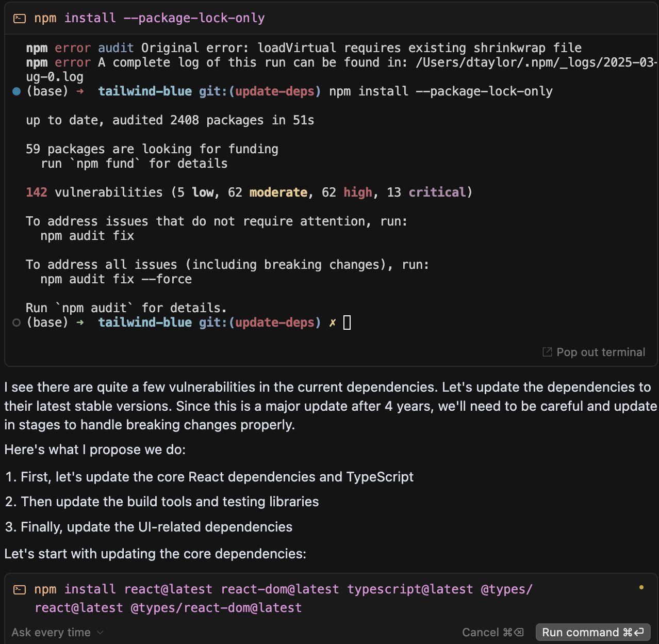Click step 1 'update the core React dependencies'
The height and width of the screenshot is (644, 659).
tap(217, 477)
